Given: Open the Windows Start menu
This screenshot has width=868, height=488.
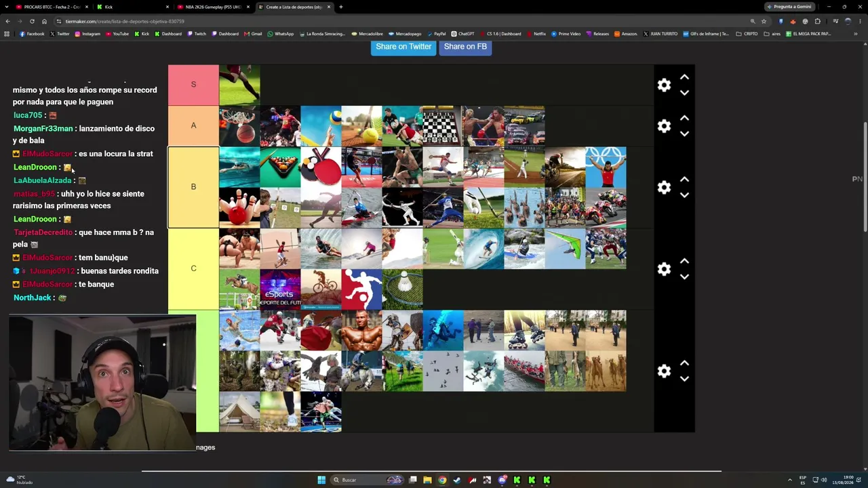Looking at the screenshot, I should (x=321, y=480).
